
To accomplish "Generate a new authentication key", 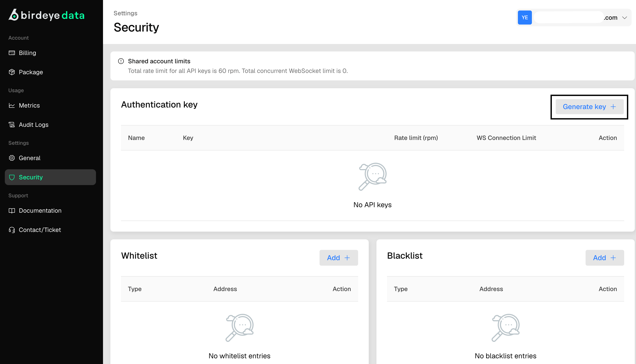I will (589, 107).
